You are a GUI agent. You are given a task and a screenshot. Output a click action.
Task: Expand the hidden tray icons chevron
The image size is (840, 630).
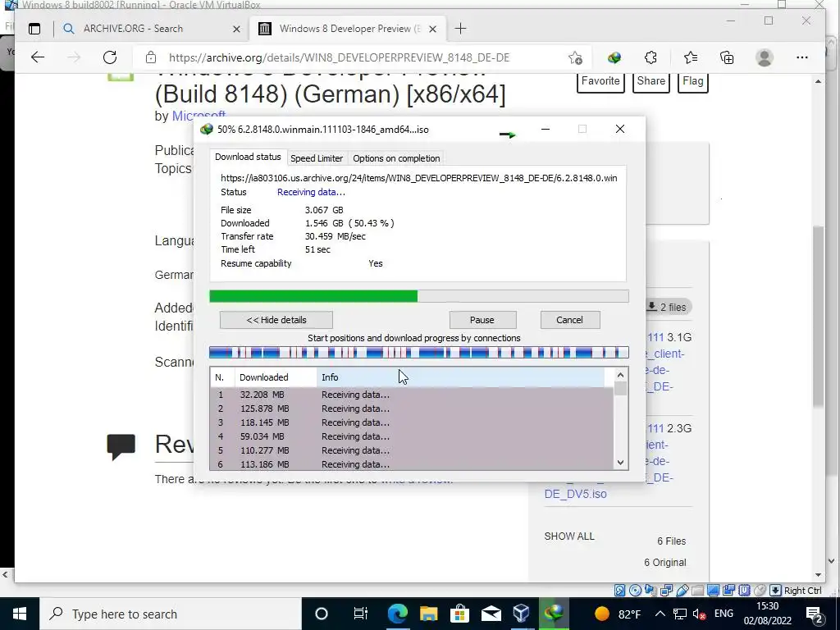[x=660, y=614]
